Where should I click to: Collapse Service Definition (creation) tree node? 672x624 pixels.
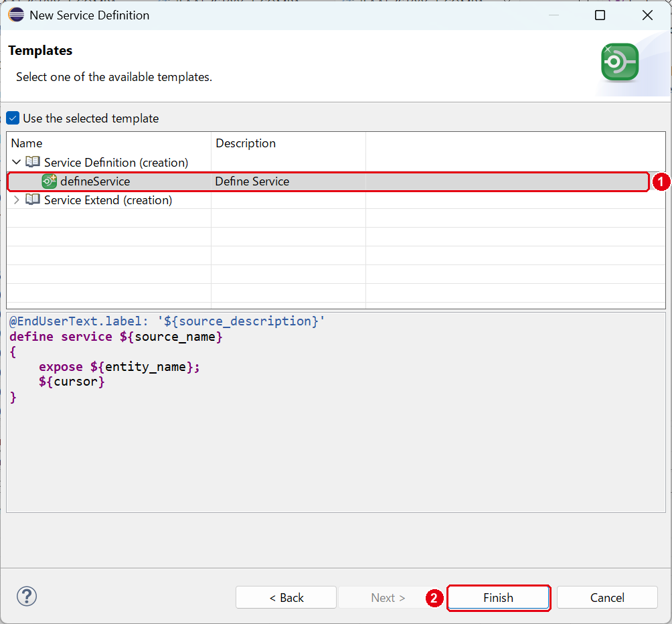16,162
